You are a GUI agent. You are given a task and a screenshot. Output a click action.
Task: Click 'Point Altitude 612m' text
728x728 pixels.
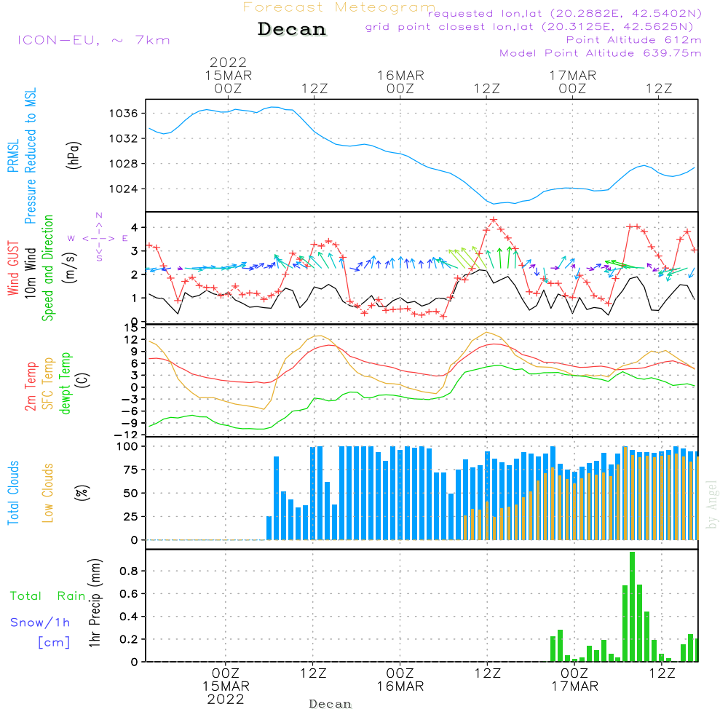634,40
